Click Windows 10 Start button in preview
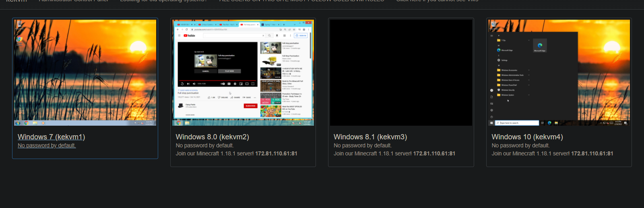 pos(491,123)
